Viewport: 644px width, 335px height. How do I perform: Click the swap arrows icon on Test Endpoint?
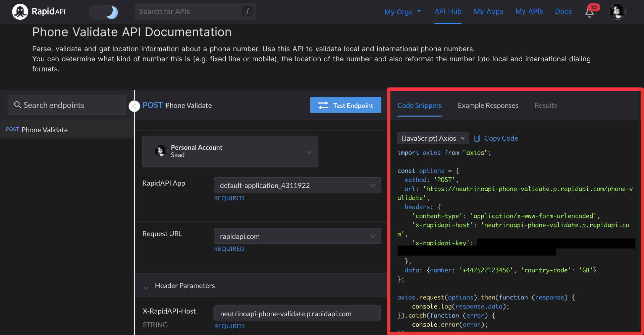pos(323,105)
